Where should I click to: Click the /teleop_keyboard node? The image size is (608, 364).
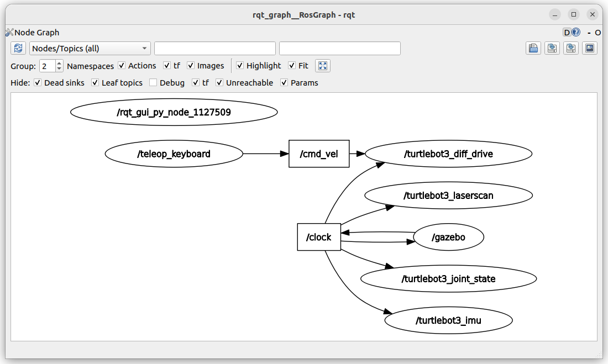point(174,154)
